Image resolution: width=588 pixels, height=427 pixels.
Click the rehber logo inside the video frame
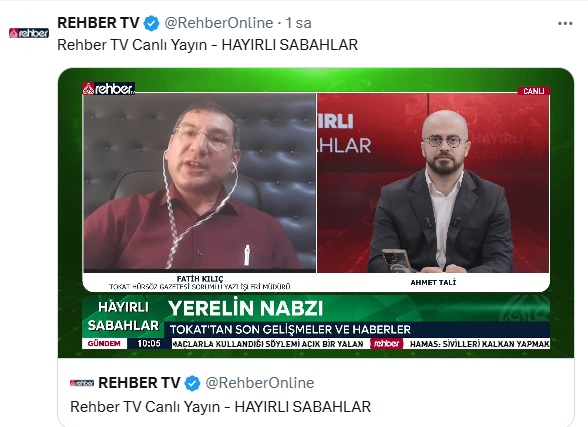pyautogui.click(x=108, y=89)
